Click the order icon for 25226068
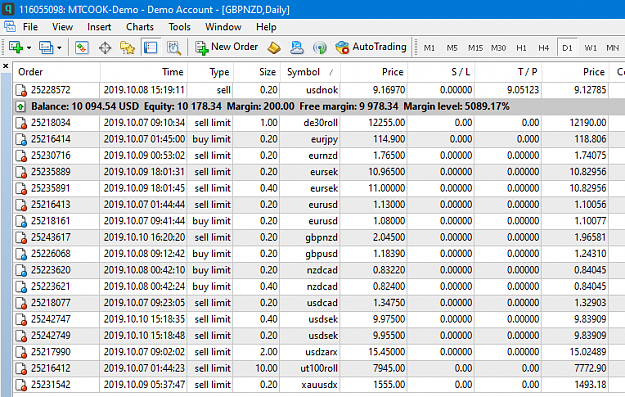This screenshot has height=397, width=625. click(x=21, y=254)
